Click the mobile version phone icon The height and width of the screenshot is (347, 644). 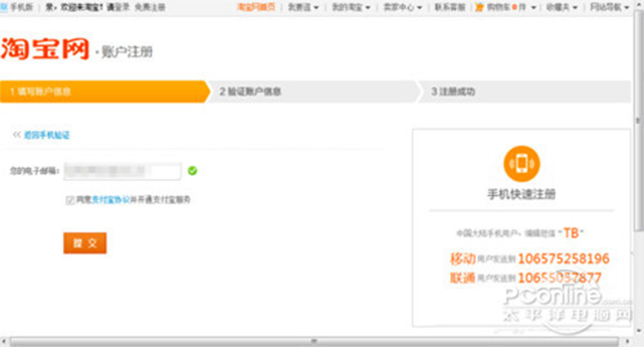coord(4,7)
